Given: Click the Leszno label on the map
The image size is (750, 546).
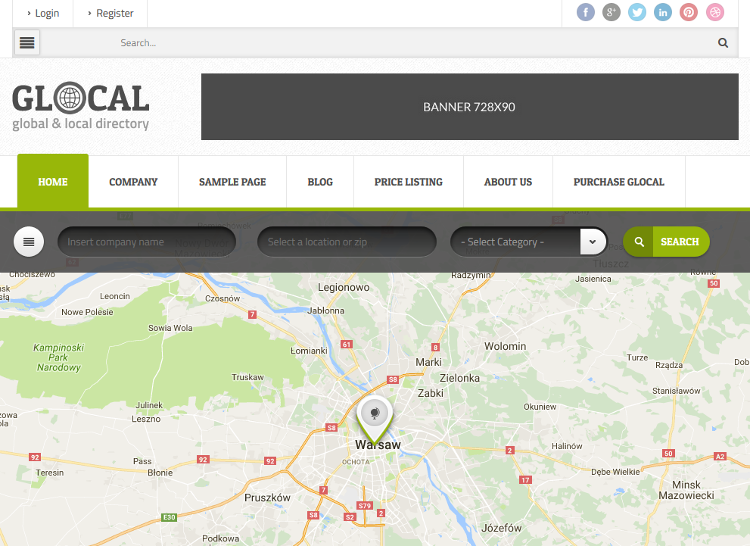Looking at the screenshot, I should point(146,419).
